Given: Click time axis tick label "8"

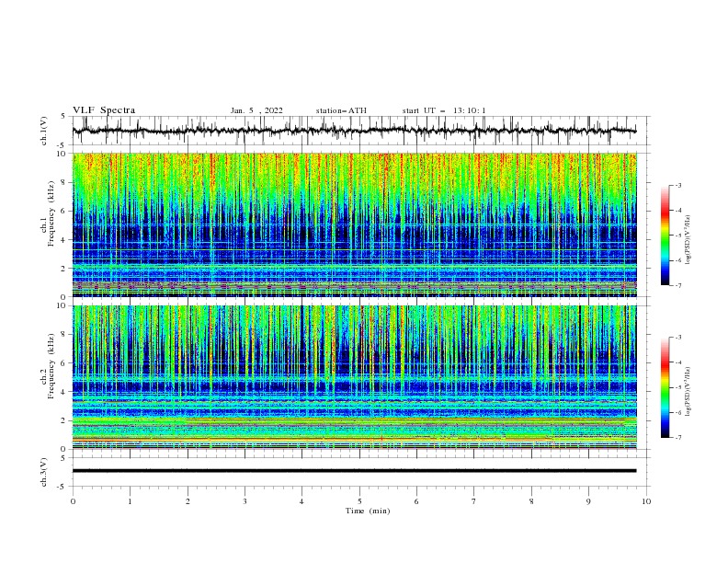Looking at the screenshot, I should point(531,501).
